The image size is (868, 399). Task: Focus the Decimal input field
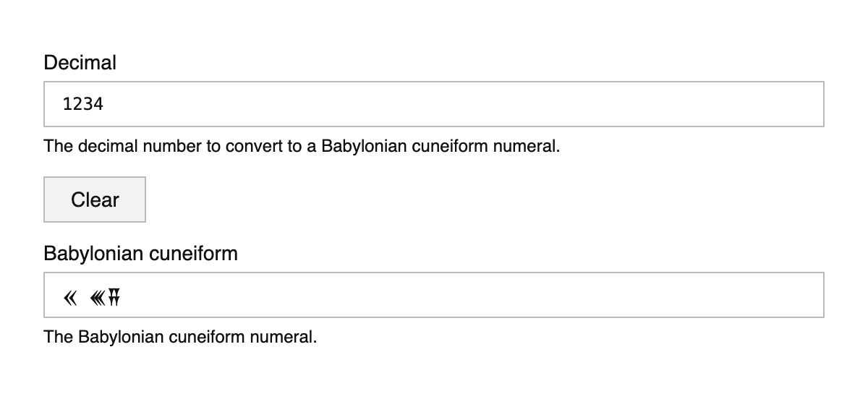pyautogui.click(x=434, y=104)
